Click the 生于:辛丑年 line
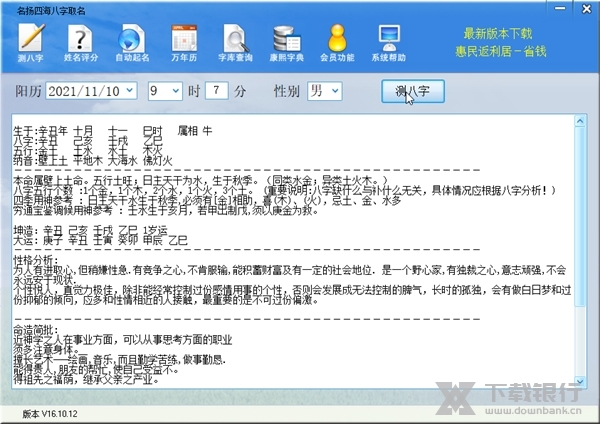Image resolution: width=600 pixels, height=424 pixels. pyautogui.click(x=113, y=131)
